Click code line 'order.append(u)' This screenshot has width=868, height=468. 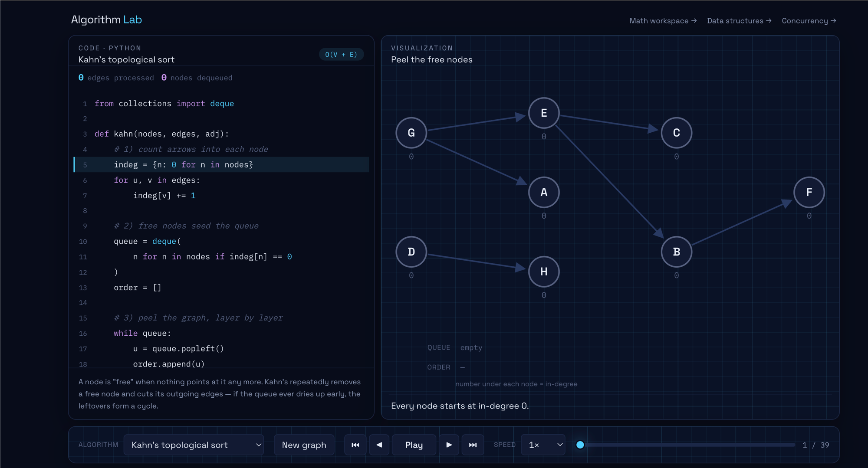click(169, 364)
